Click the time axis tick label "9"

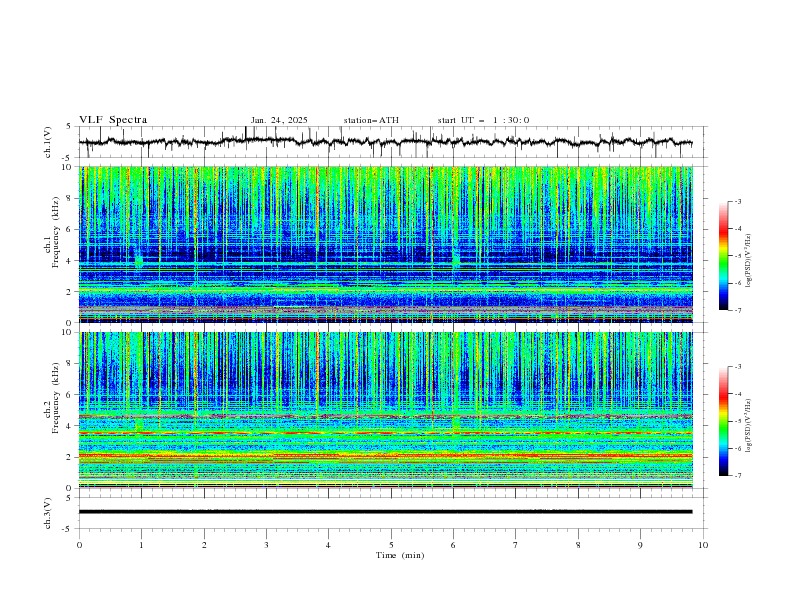(640, 545)
